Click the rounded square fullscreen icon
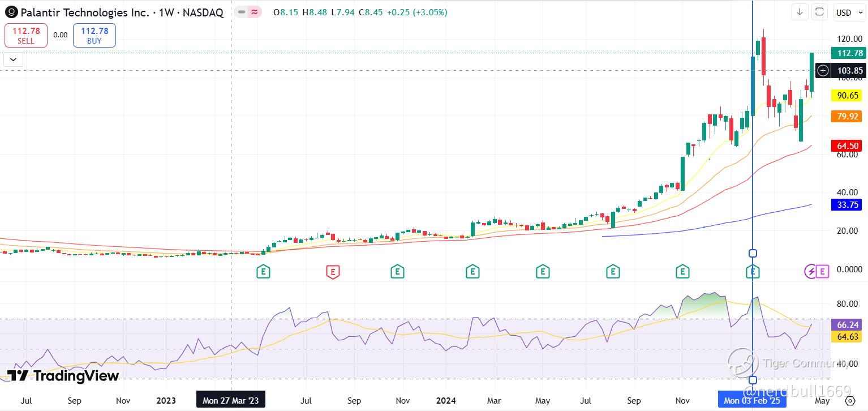Image resolution: width=868 pixels, height=411 pixels. 819,12
